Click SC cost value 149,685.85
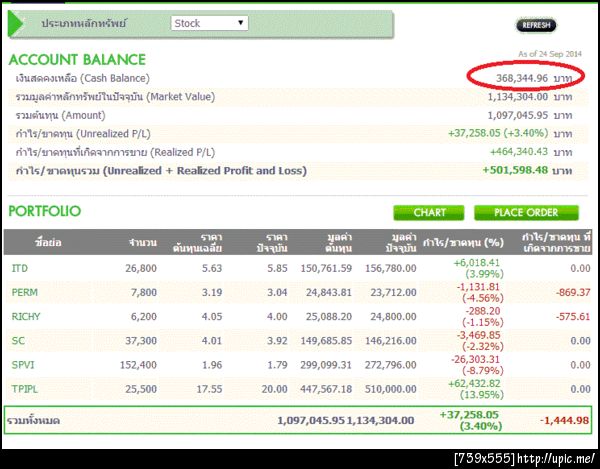 click(326, 340)
